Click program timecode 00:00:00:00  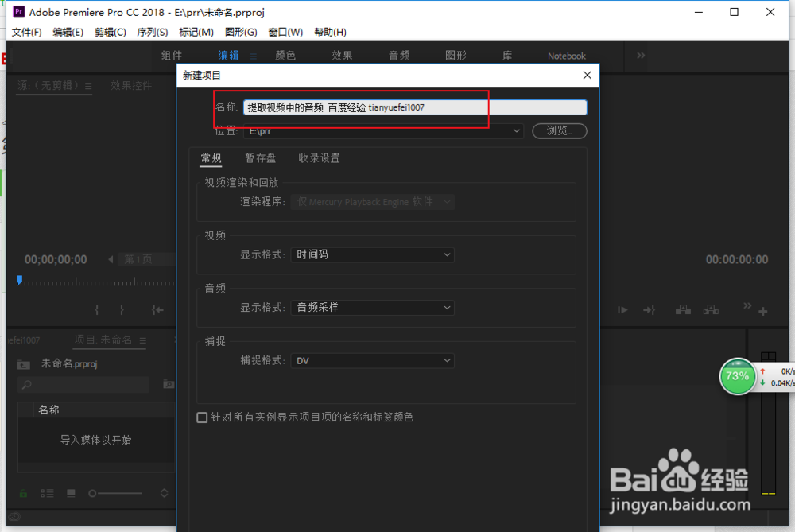pyautogui.click(x=737, y=260)
